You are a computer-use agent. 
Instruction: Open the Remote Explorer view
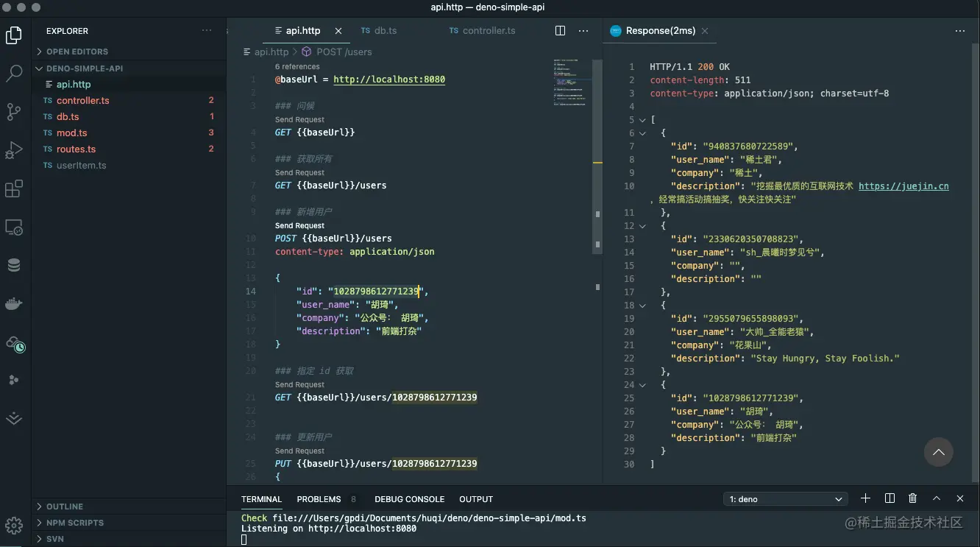click(13, 227)
